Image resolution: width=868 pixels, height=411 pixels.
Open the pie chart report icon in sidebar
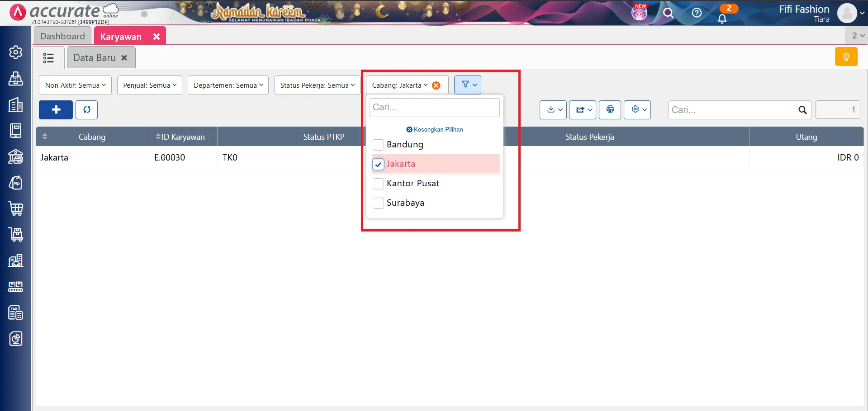tap(16, 338)
